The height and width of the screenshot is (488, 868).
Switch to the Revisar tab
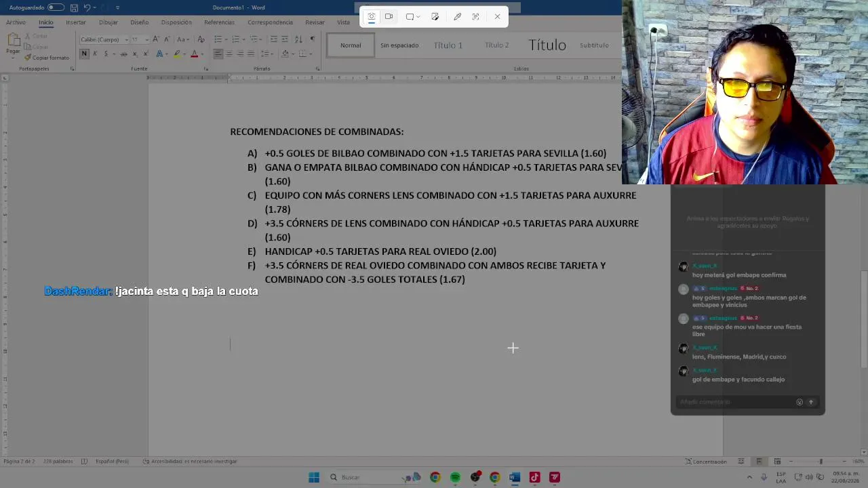pyautogui.click(x=315, y=22)
